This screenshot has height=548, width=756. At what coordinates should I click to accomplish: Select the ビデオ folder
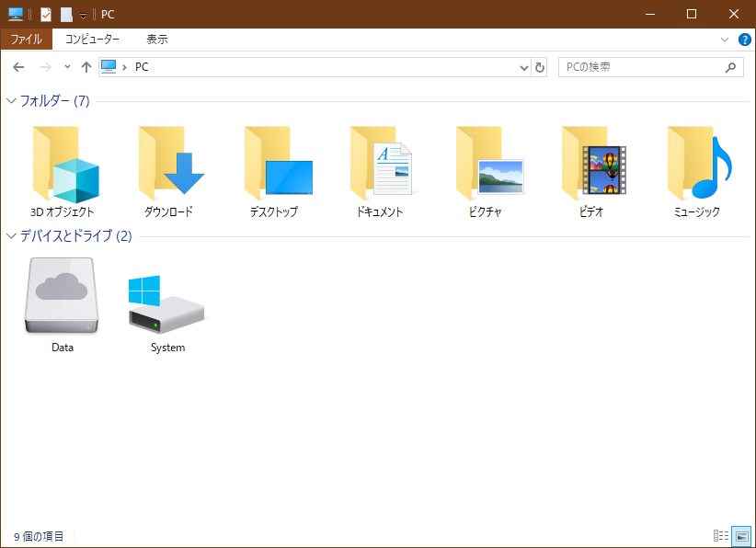tap(591, 166)
